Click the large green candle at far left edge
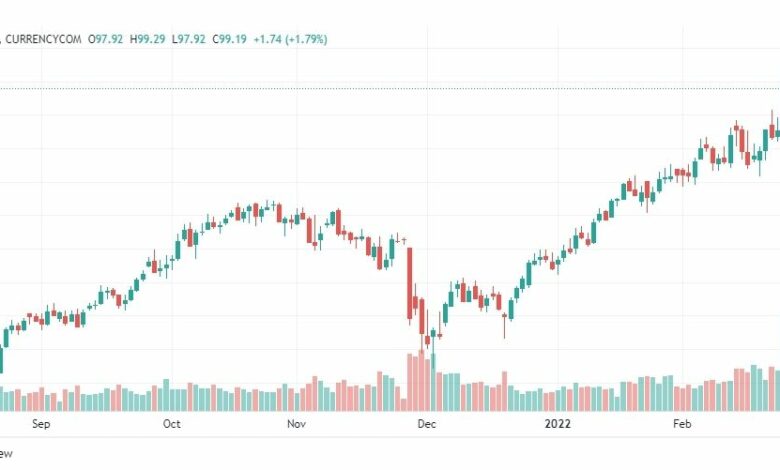The height and width of the screenshot is (470, 780). coord(1,359)
